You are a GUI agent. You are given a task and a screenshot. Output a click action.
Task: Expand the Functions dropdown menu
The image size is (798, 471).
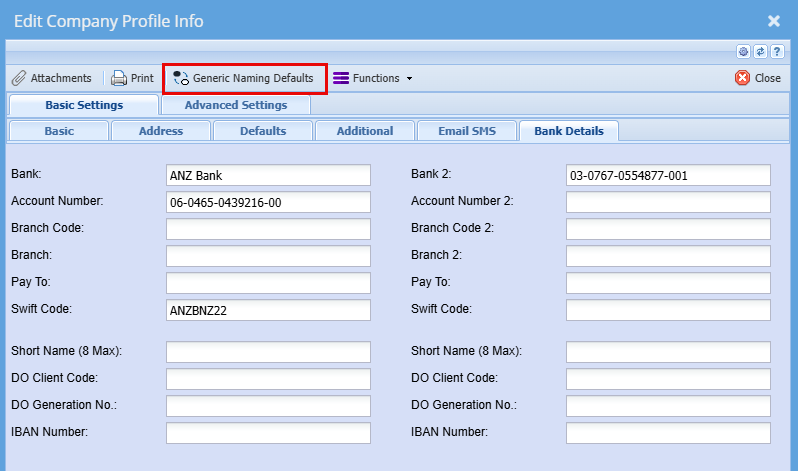[374, 78]
